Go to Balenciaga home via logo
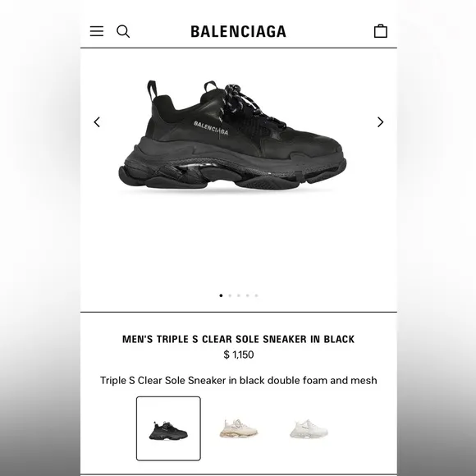The image size is (476, 476). [x=238, y=31]
